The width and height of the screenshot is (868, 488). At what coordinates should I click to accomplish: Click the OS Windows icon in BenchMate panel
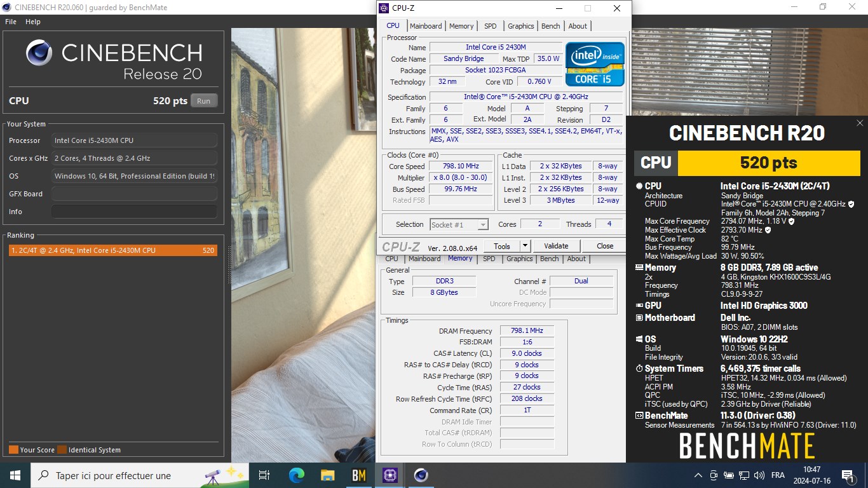pyautogui.click(x=639, y=339)
